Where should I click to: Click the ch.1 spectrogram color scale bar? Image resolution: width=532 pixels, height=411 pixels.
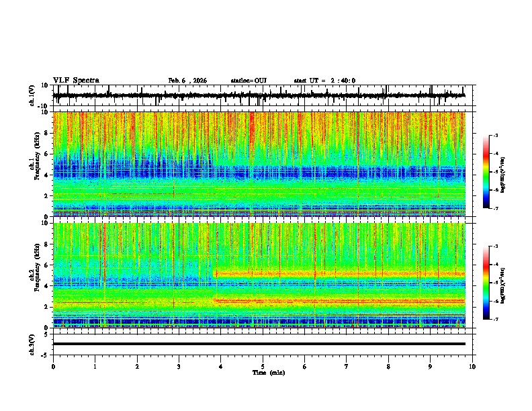click(486, 172)
